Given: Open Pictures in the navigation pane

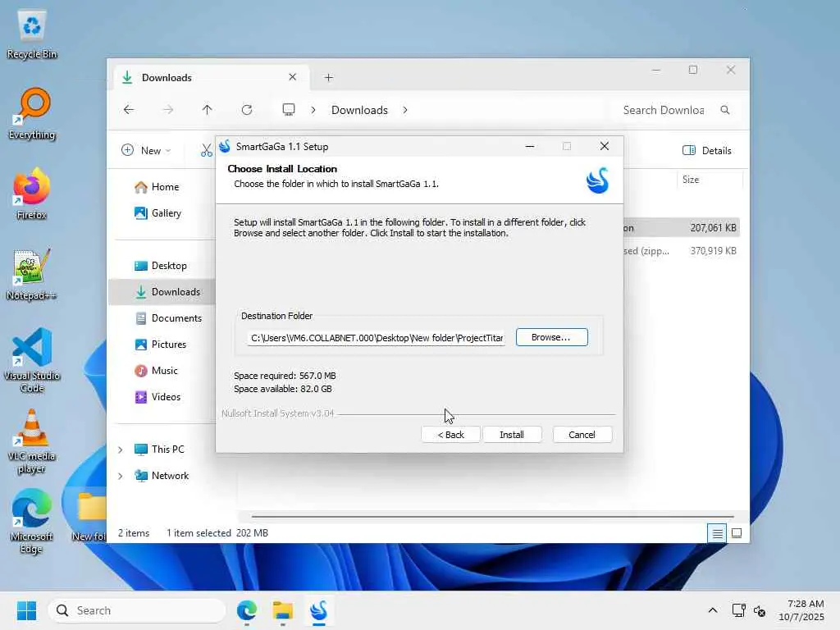Looking at the screenshot, I should point(161,345).
